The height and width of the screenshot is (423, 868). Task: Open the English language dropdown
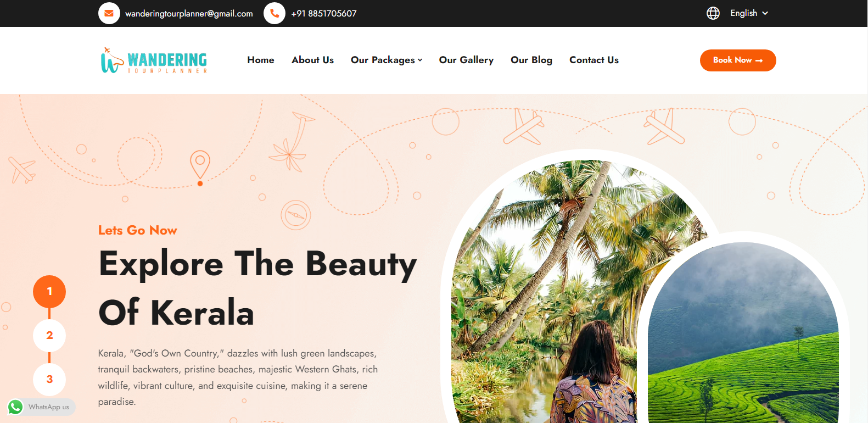(749, 13)
